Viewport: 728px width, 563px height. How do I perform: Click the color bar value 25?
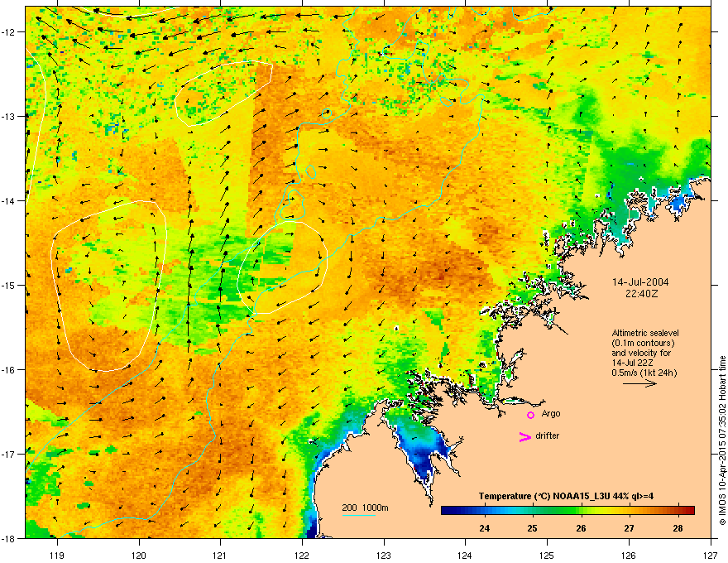pos(533,528)
